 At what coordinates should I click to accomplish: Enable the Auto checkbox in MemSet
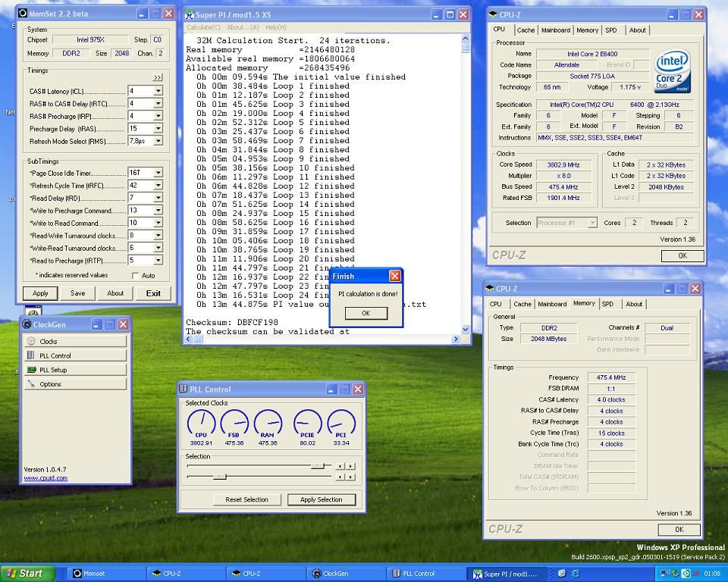pyautogui.click(x=135, y=276)
